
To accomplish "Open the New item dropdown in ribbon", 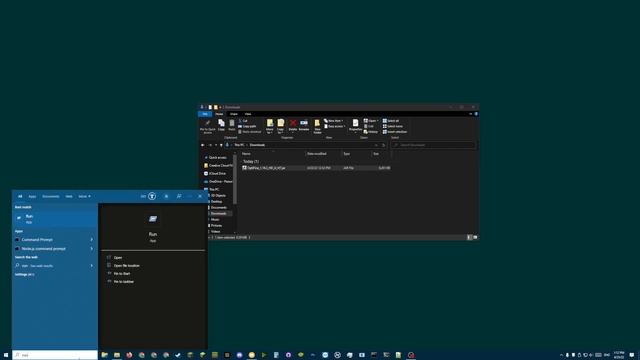I will tap(333, 121).
